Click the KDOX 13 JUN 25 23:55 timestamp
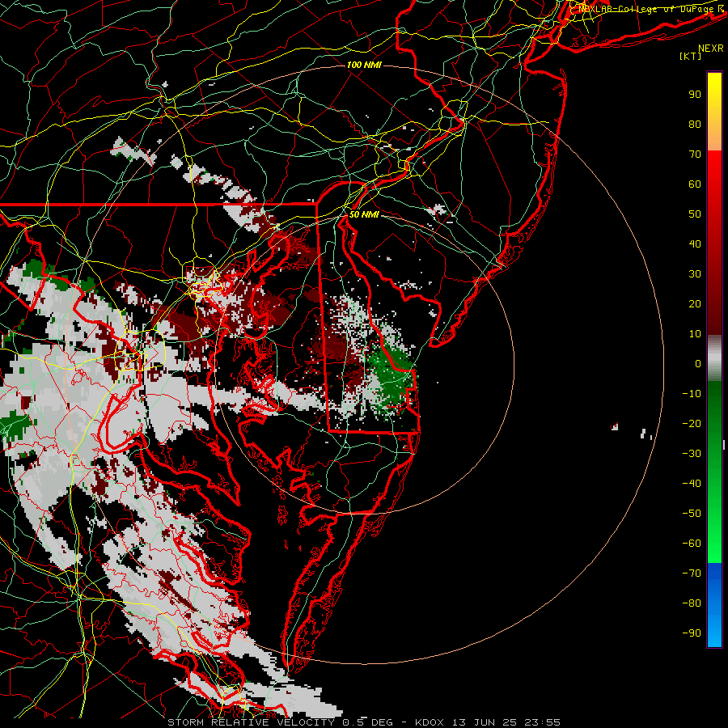The image size is (728, 728). coord(488,722)
